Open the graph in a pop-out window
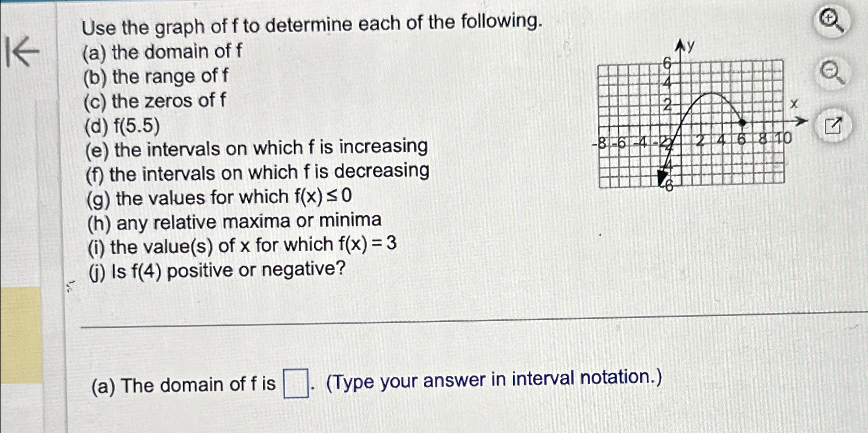Screen dimensions: 868x433 coord(832,125)
